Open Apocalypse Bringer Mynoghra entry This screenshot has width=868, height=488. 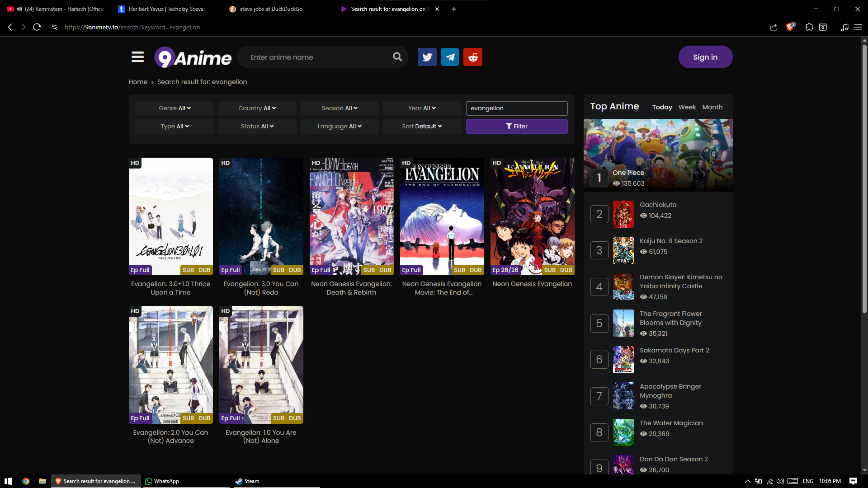pyautogui.click(x=670, y=391)
